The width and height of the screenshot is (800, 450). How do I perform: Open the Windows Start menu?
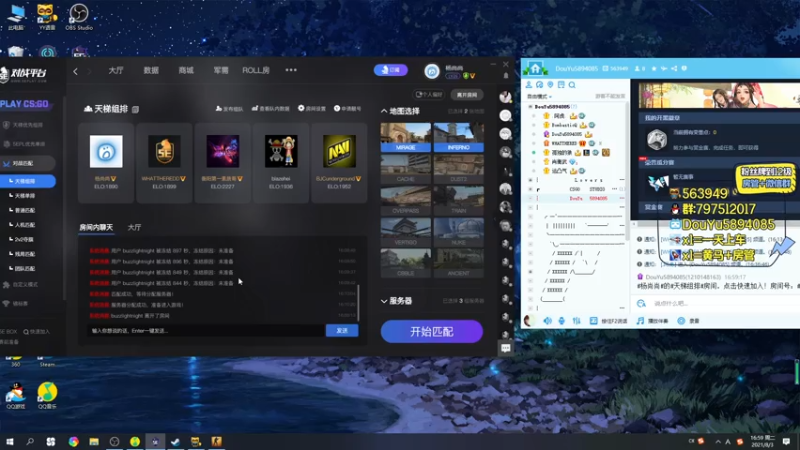(x=9, y=441)
